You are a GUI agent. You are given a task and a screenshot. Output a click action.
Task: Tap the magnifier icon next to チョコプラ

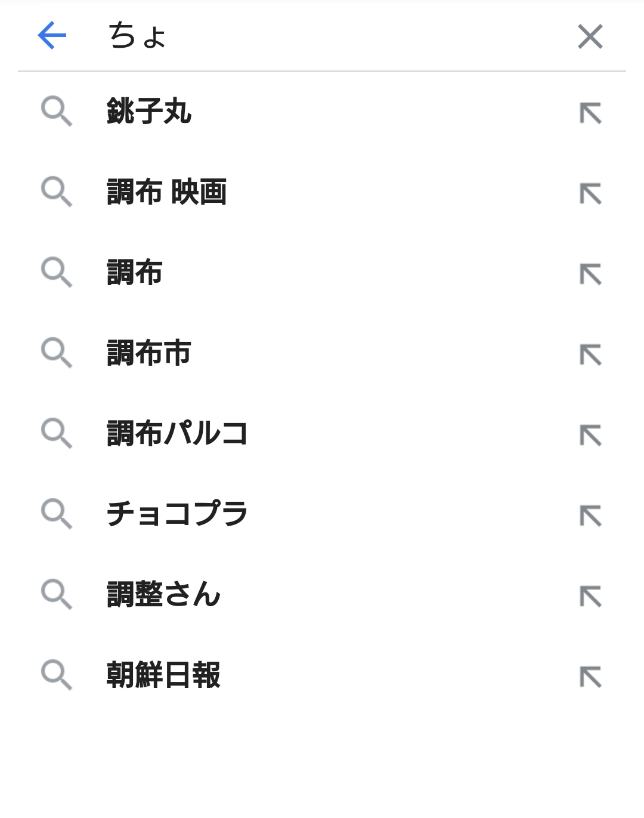pyautogui.click(x=57, y=514)
